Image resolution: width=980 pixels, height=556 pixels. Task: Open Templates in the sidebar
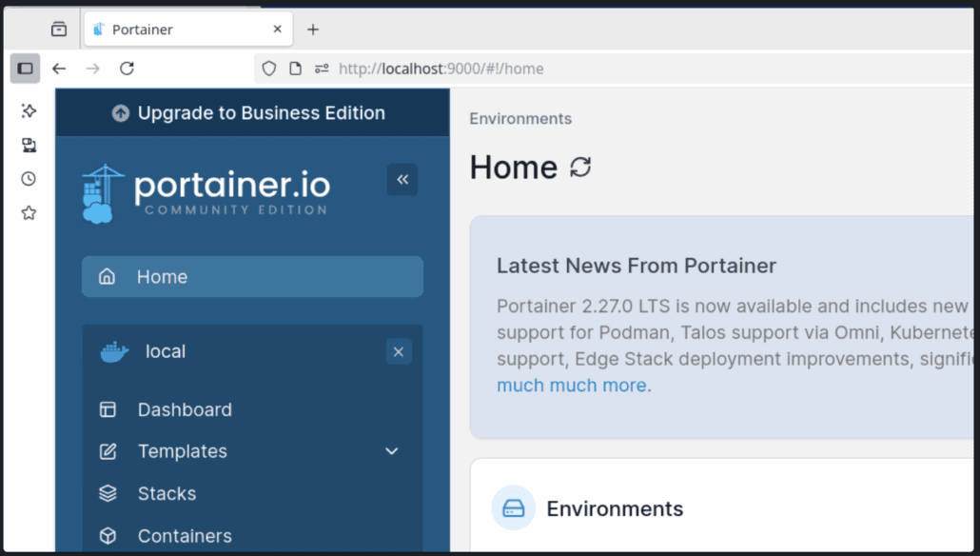point(252,451)
